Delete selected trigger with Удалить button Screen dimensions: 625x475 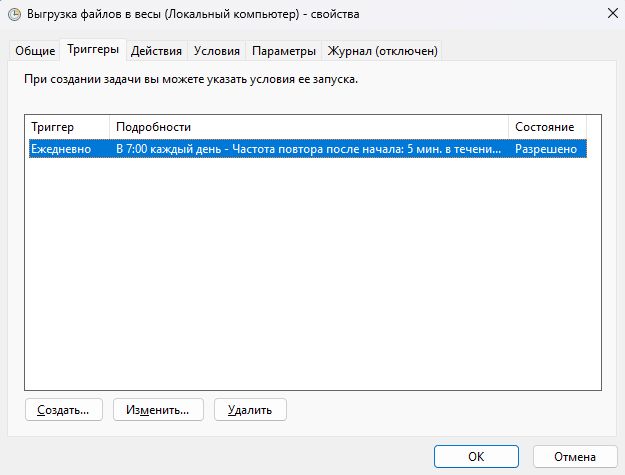pos(250,410)
